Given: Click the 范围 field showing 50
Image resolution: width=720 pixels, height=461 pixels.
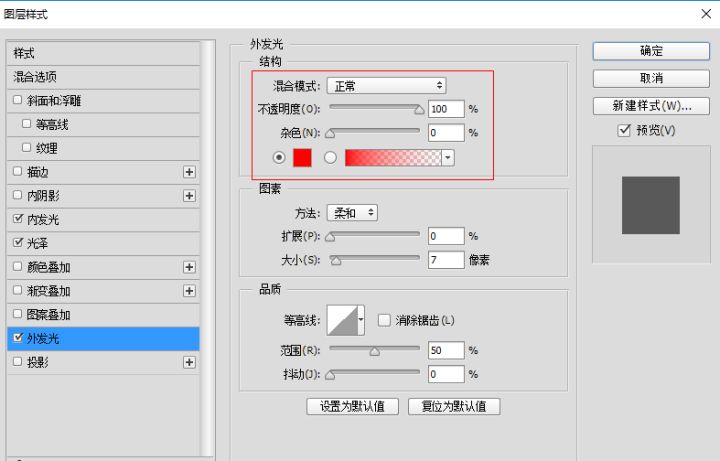Looking at the screenshot, I should click(446, 350).
